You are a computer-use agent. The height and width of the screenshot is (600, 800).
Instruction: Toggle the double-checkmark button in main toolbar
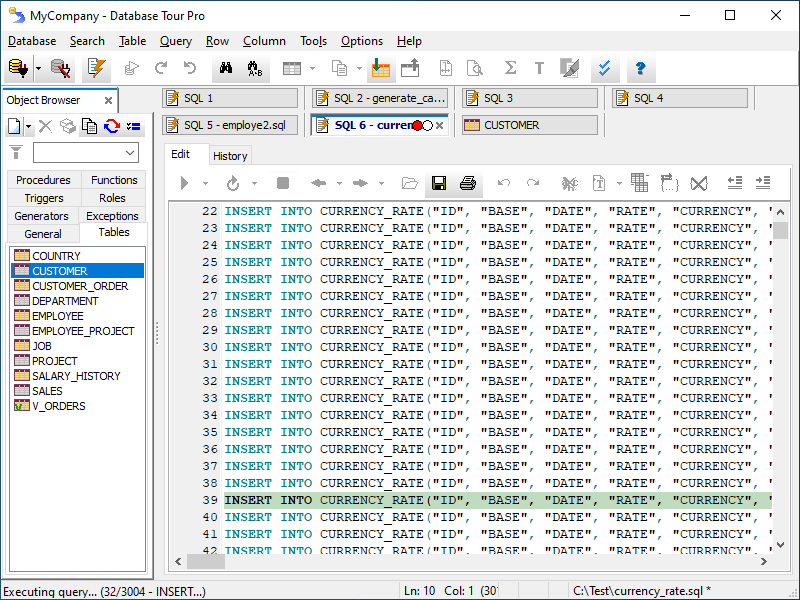[604, 69]
